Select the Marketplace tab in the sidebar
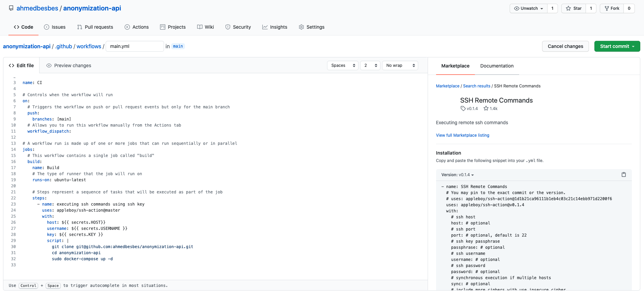Screen dimensions: 644x295 (x=455, y=66)
